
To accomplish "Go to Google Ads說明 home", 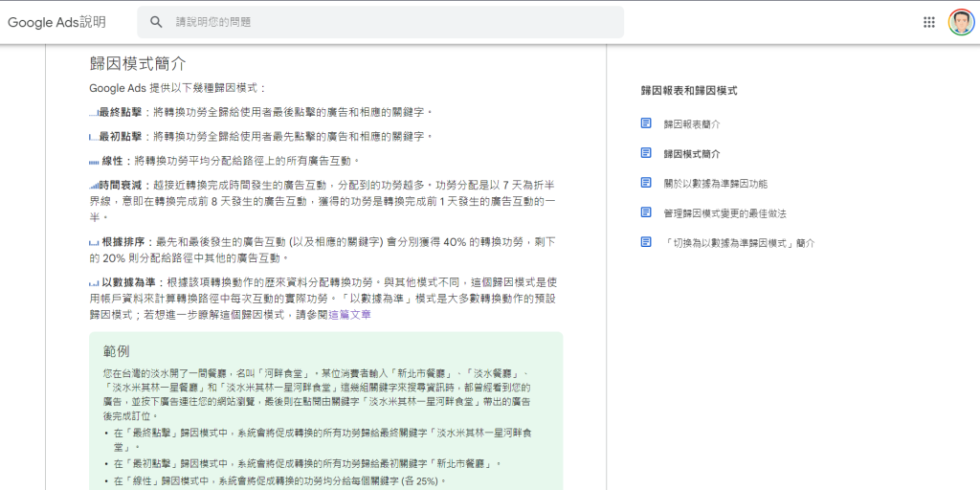I will click(x=56, y=22).
